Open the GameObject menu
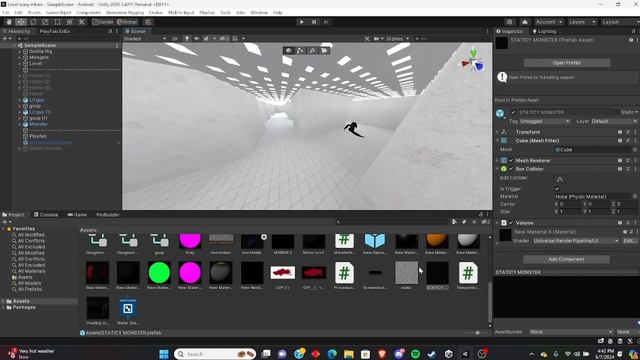This screenshot has width=640, height=360. pyautogui.click(x=58, y=13)
